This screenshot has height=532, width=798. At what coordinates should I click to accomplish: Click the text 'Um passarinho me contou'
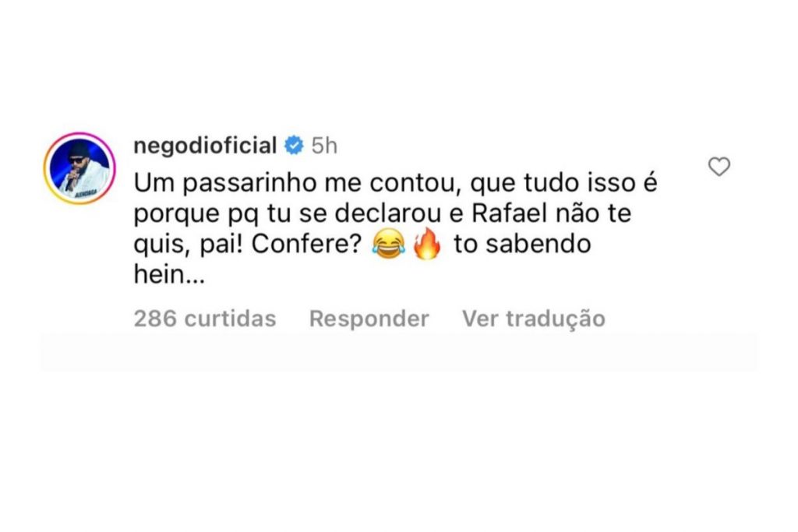point(266,183)
